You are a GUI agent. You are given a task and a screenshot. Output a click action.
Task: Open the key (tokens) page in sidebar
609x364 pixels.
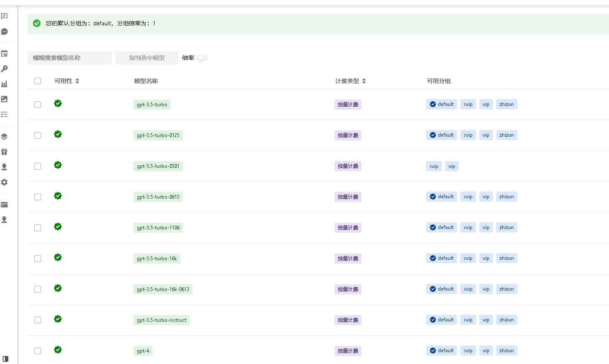4,69
